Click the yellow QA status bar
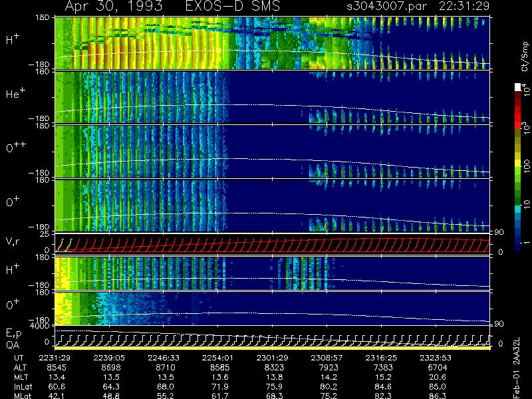The height and width of the screenshot is (399, 532). pyautogui.click(x=273, y=348)
